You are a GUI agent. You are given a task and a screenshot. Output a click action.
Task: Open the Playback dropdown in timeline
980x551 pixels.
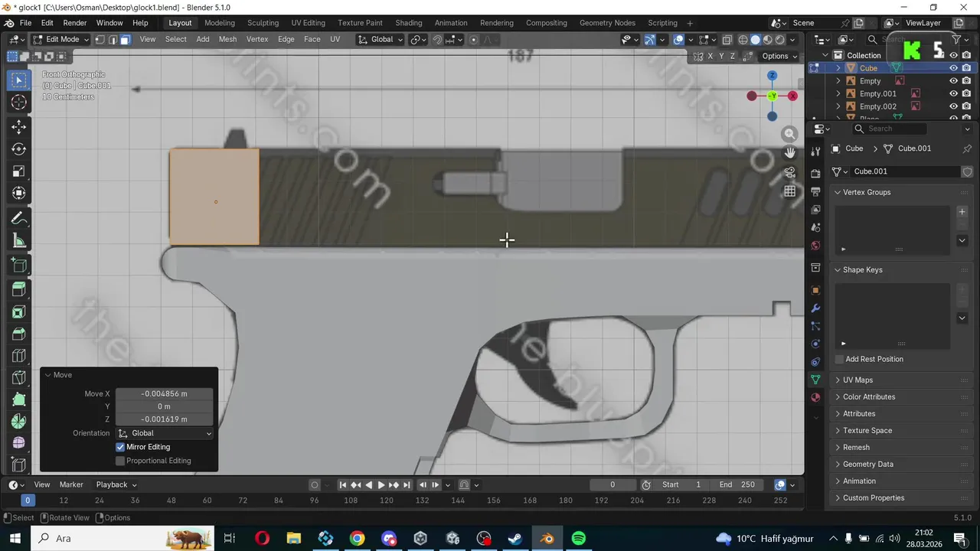pos(116,484)
